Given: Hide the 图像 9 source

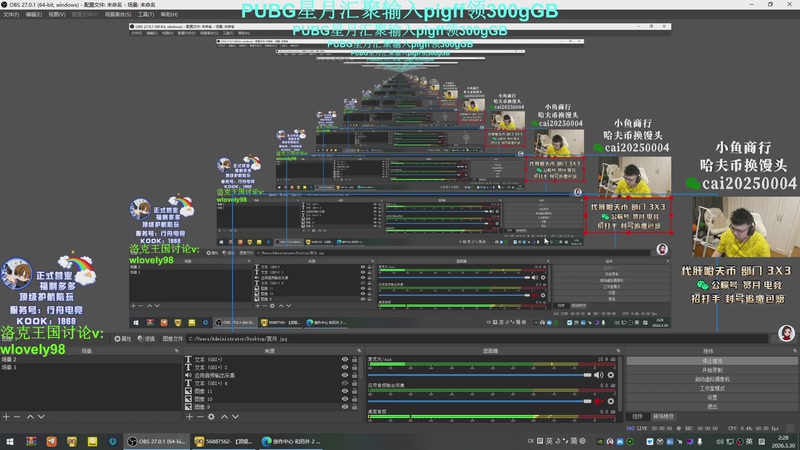Looking at the screenshot, I should tap(345, 407).
